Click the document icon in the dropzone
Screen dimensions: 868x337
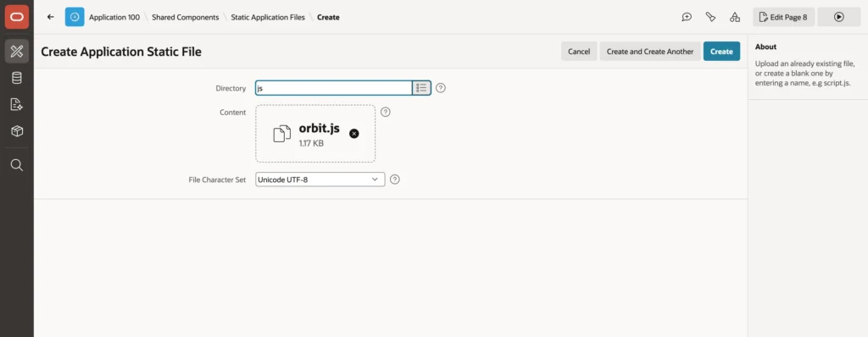[281, 134]
